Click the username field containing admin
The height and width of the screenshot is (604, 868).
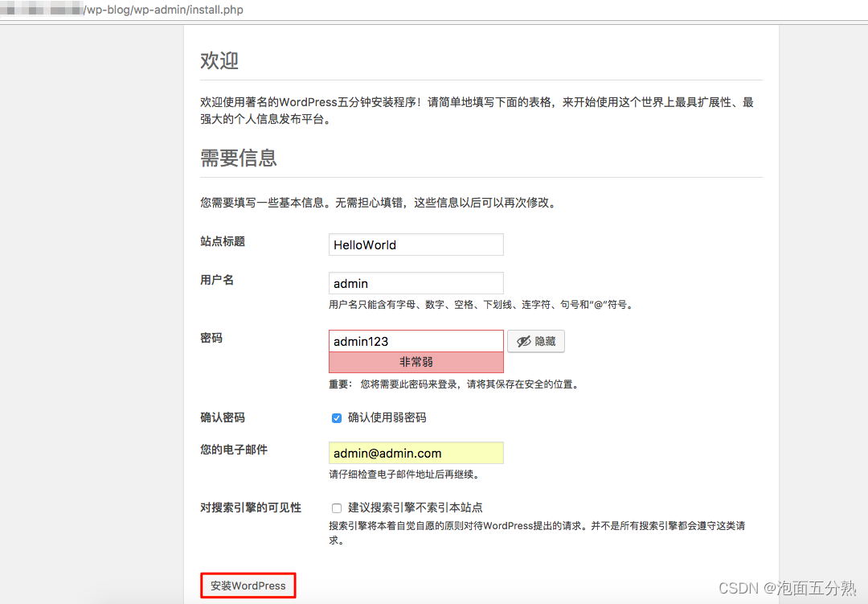click(x=416, y=283)
